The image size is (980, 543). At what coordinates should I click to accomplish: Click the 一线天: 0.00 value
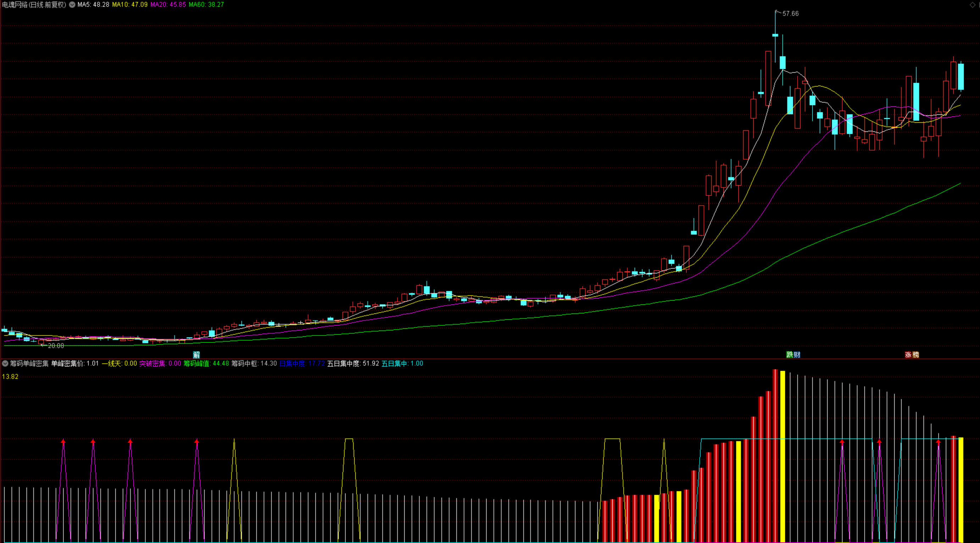tap(119, 363)
